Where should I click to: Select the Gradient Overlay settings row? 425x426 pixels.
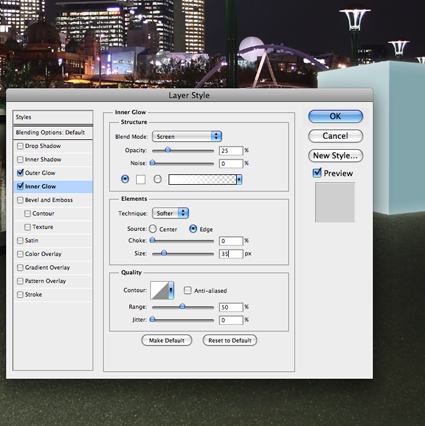click(x=53, y=267)
